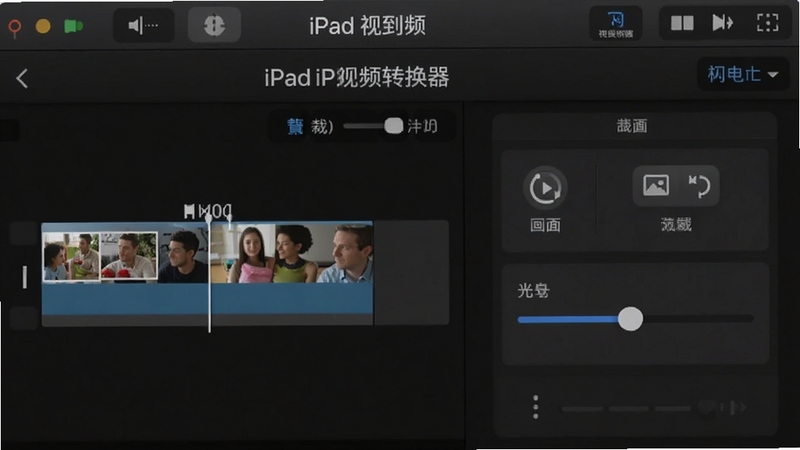Click the clip marker flag above timeline
This screenshot has width=800, height=450.
189,211
